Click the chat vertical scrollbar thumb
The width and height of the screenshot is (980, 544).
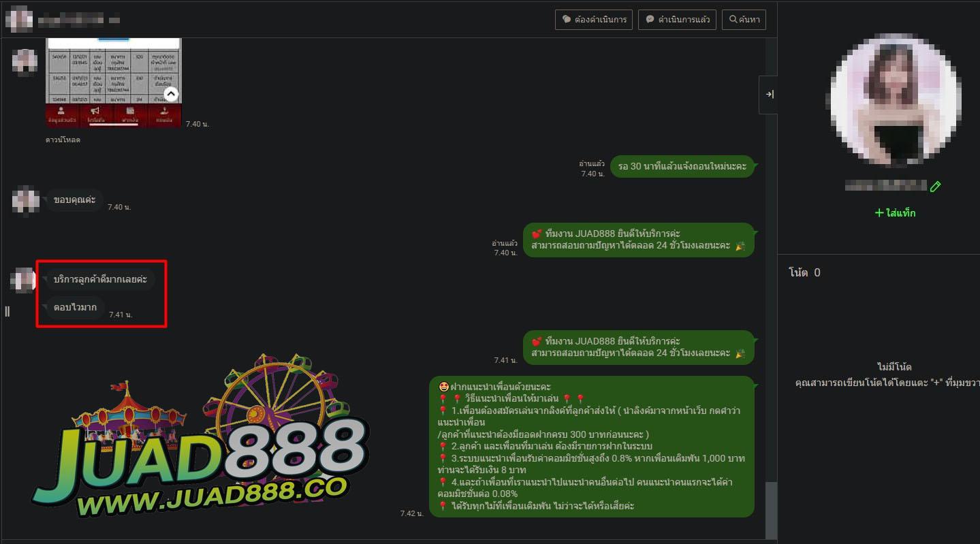pyautogui.click(x=770, y=509)
